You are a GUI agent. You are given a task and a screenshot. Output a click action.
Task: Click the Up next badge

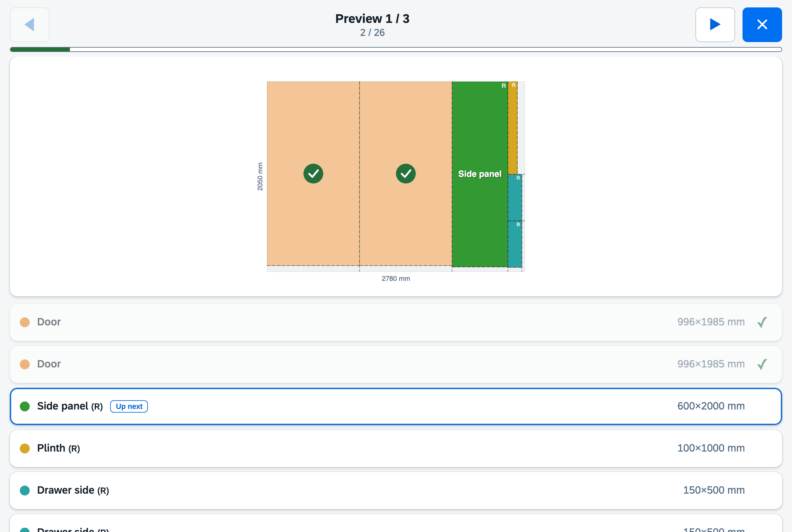(x=129, y=406)
